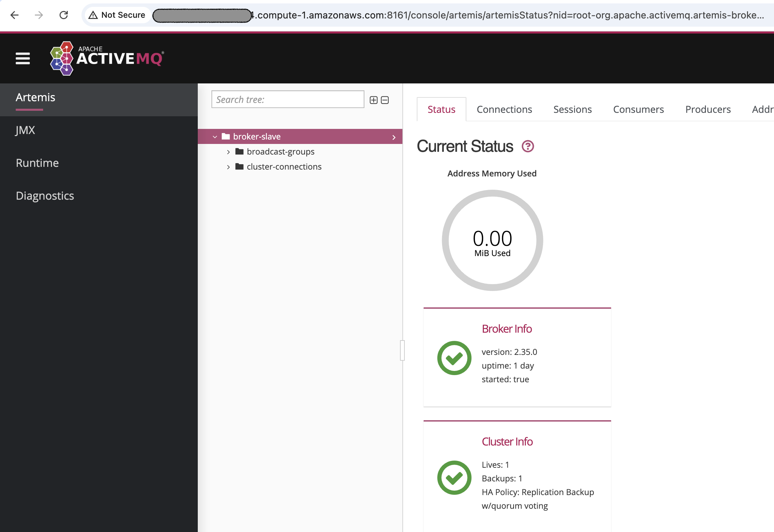774x532 pixels.
Task: Click the Apache ActiveMQ logo
Action: [107, 58]
